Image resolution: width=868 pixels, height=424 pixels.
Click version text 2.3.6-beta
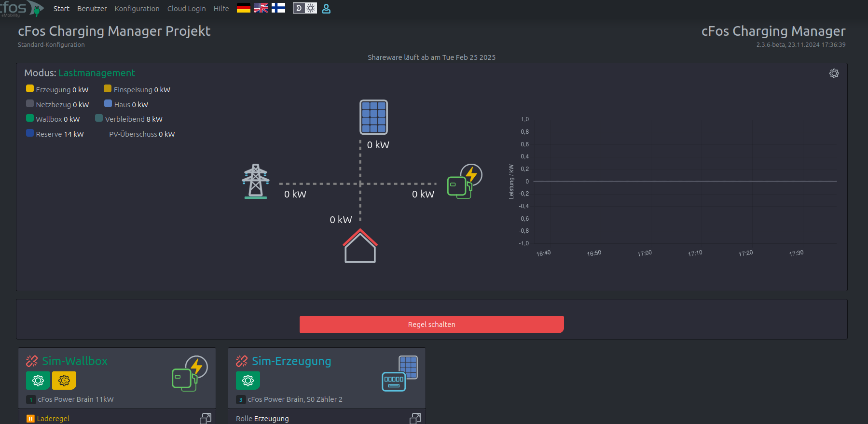coord(801,44)
